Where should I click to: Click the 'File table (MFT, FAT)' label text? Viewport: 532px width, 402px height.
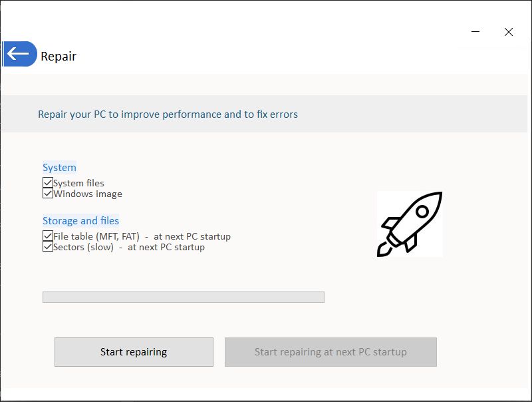pos(96,236)
